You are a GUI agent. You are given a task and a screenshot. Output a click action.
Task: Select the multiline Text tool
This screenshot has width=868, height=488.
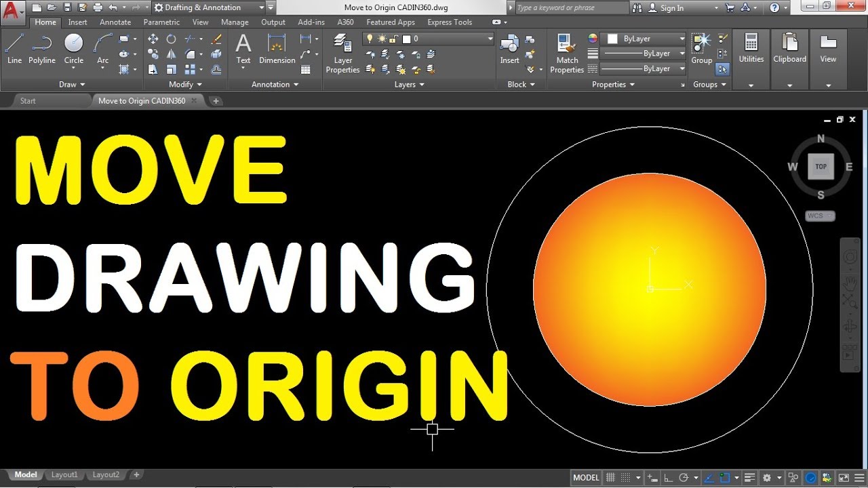[x=243, y=49]
